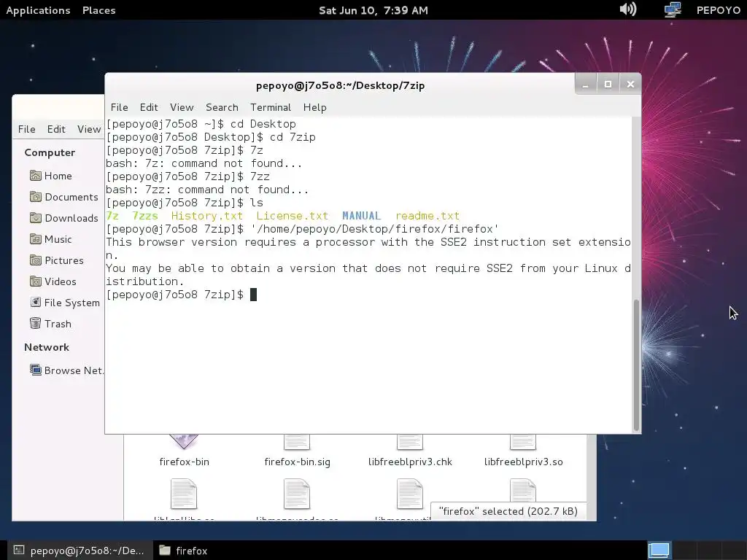This screenshot has width=747, height=560.
Task: Open the Applications menu in top panel
Action: click(x=38, y=10)
